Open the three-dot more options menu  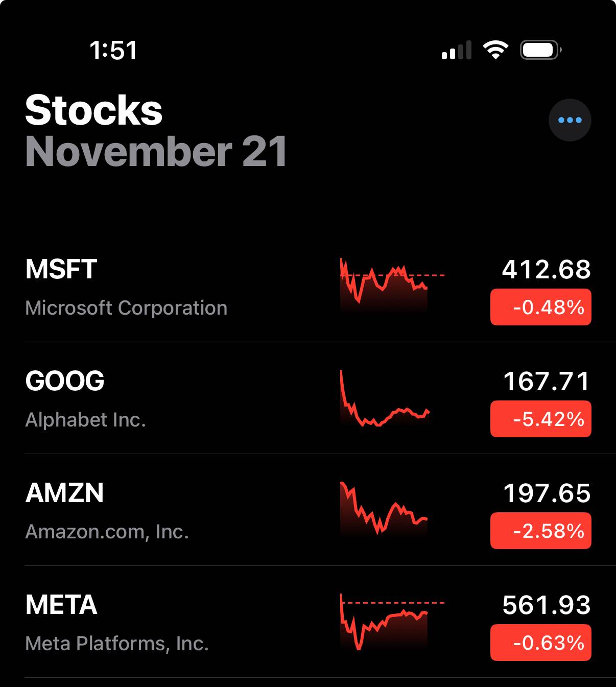(570, 120)
